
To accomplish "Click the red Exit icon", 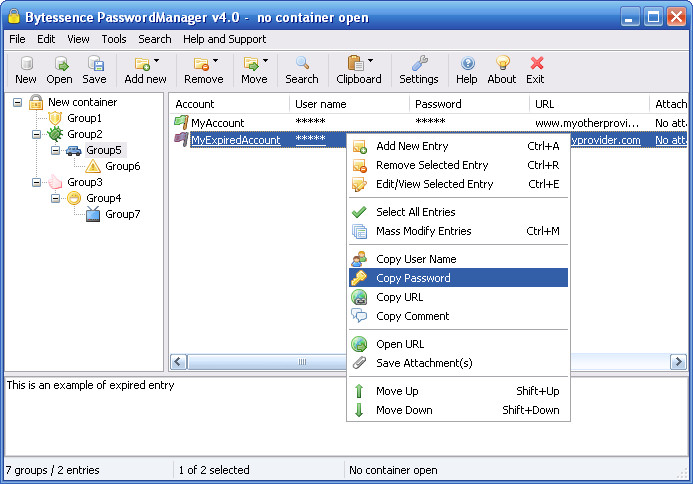I will [537, 63].
